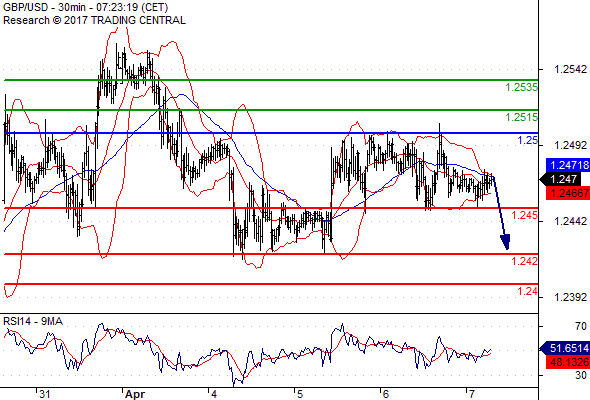Click the red 1.245 support label
The height and width of the screenshot is (400, 590).
pos(525,216)
